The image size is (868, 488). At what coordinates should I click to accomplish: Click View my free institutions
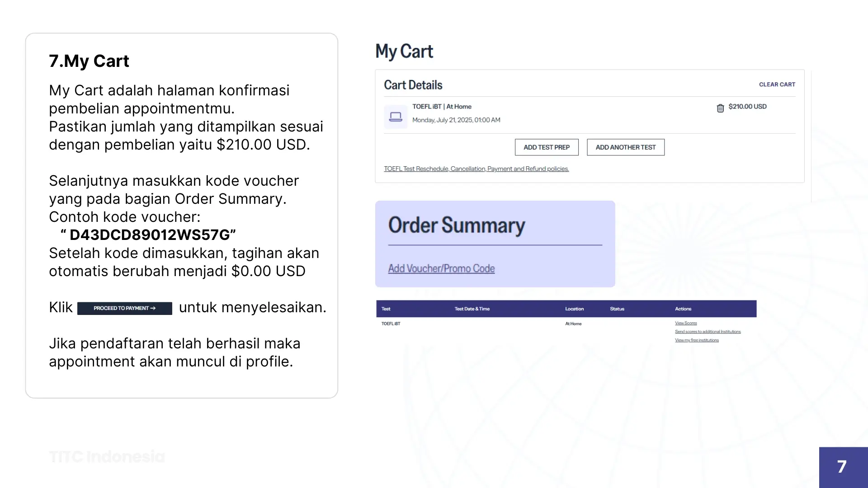pyautogui.click(x=697, y=340)
